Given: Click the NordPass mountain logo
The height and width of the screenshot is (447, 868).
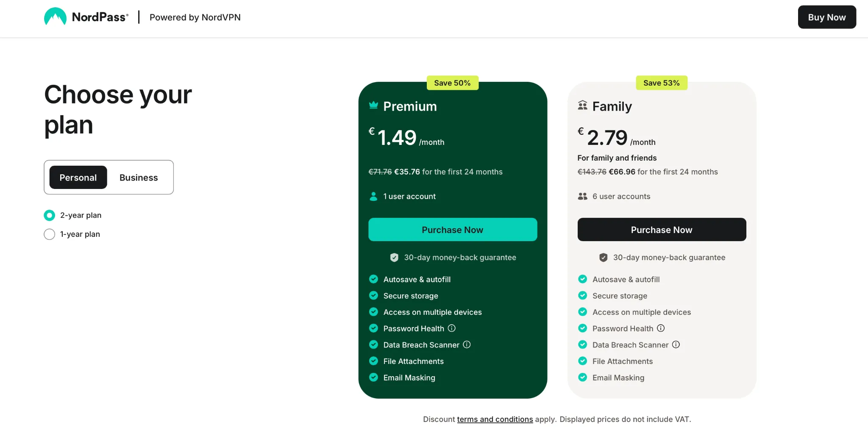Looking at the screenshot, I should [x=55, y=17].
